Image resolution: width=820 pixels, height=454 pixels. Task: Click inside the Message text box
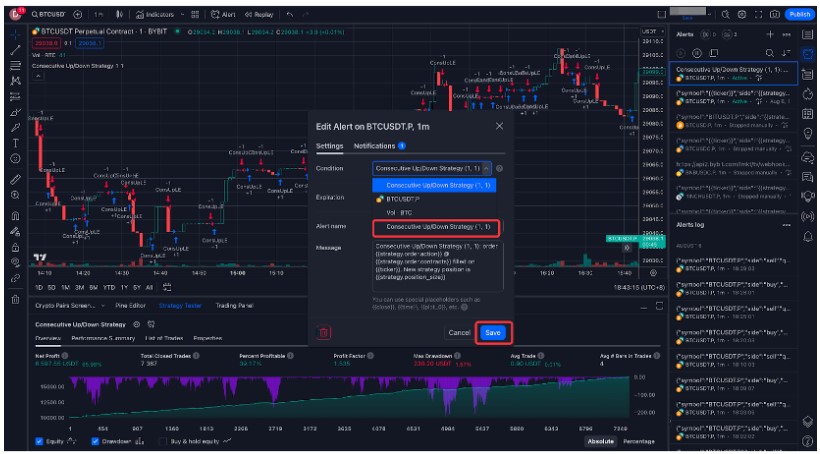click(x=438, y=266)
